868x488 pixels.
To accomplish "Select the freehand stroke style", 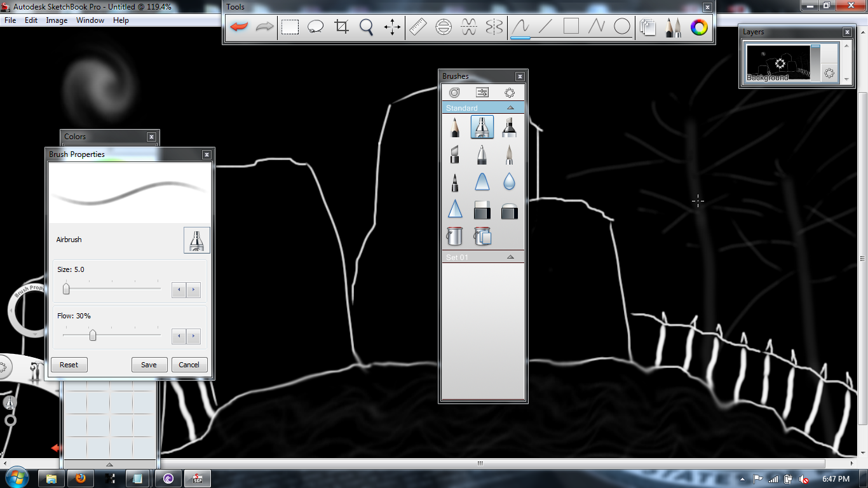I will click(520, 27).
